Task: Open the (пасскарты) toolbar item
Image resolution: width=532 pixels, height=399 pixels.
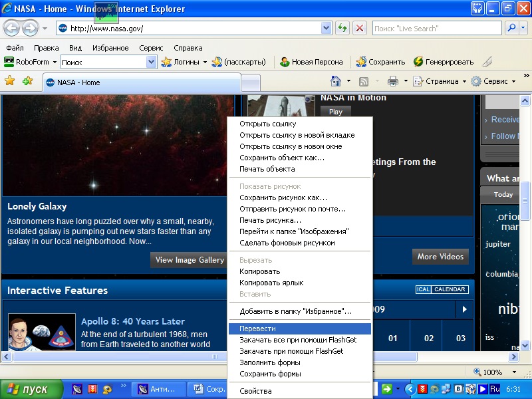Action: (x=239, y=62)
